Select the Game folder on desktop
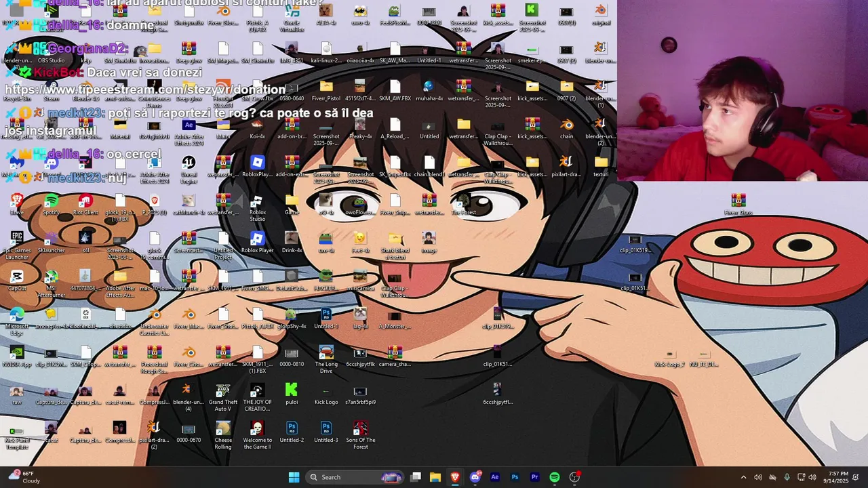Screen dimensions: 868x488 click(x=292, y=204)
